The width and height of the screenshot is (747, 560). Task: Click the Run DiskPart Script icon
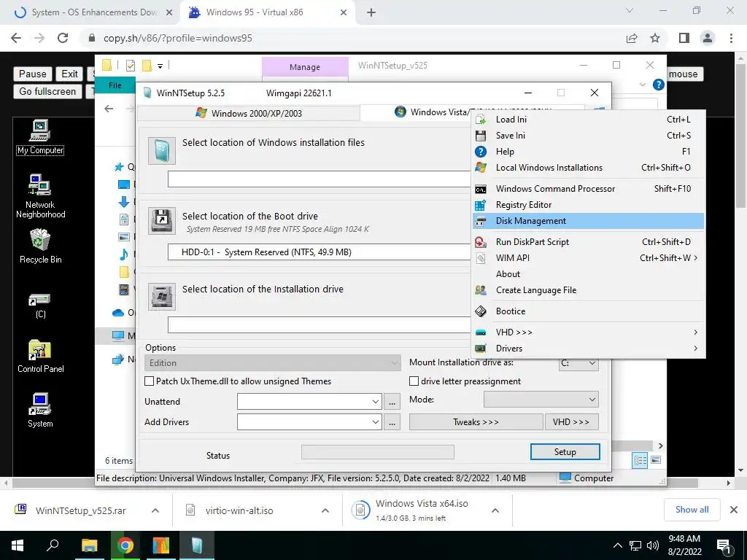coord(481,242)
